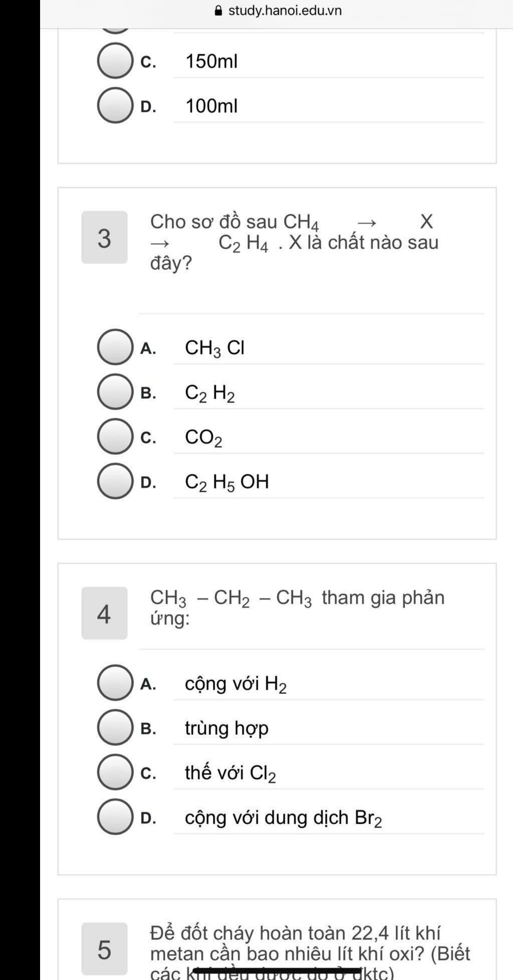Tap the study.hanoi.edu.vn address bar
This screenshot has height=980, width=513.
tap(277, 11)
